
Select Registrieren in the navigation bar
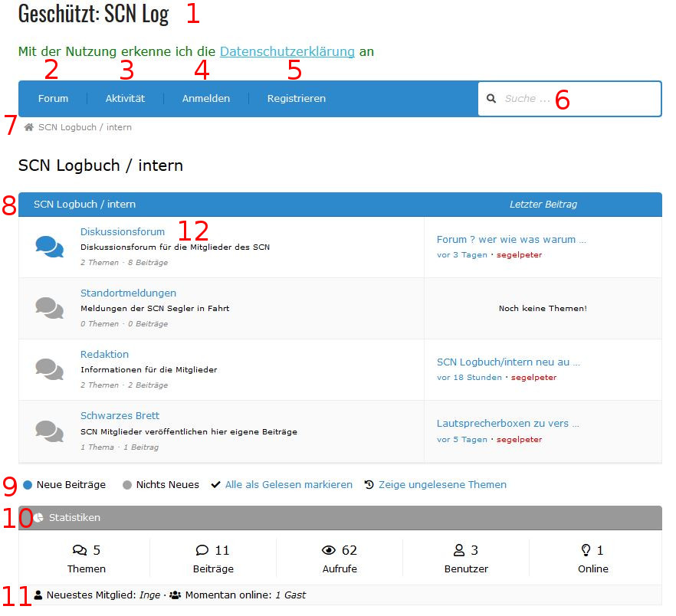(x=296, y=99)
